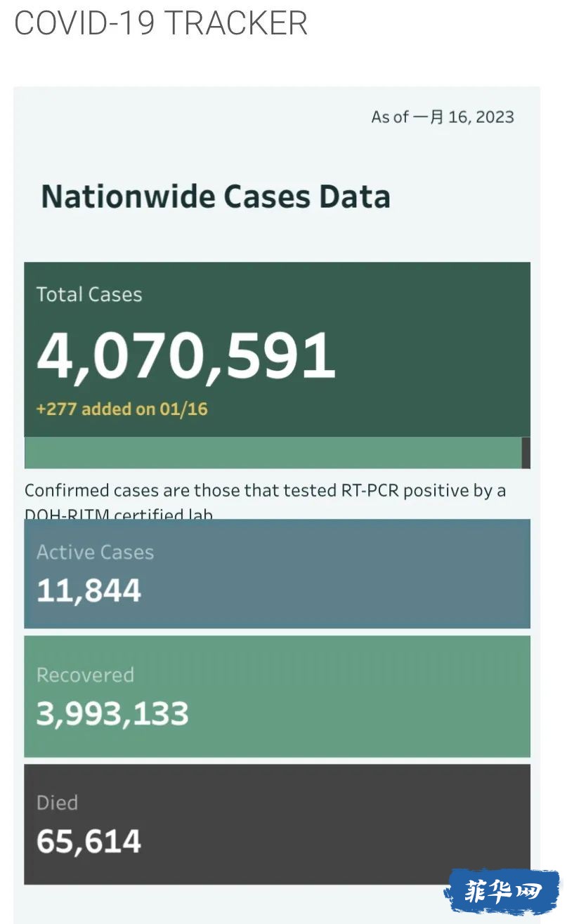This screenshot has width=567, height=924.
Task: Click the +277 added on 01/16 note
Action: (122, 409)
